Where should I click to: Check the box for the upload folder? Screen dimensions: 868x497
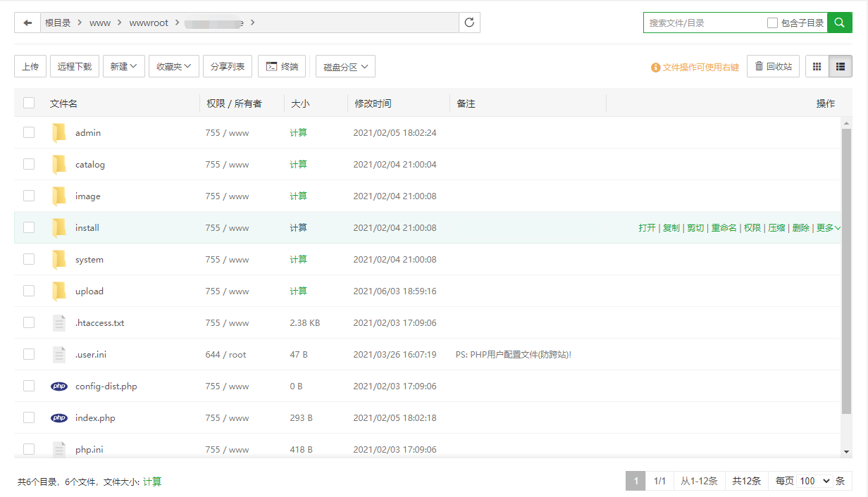pos(29,291)
